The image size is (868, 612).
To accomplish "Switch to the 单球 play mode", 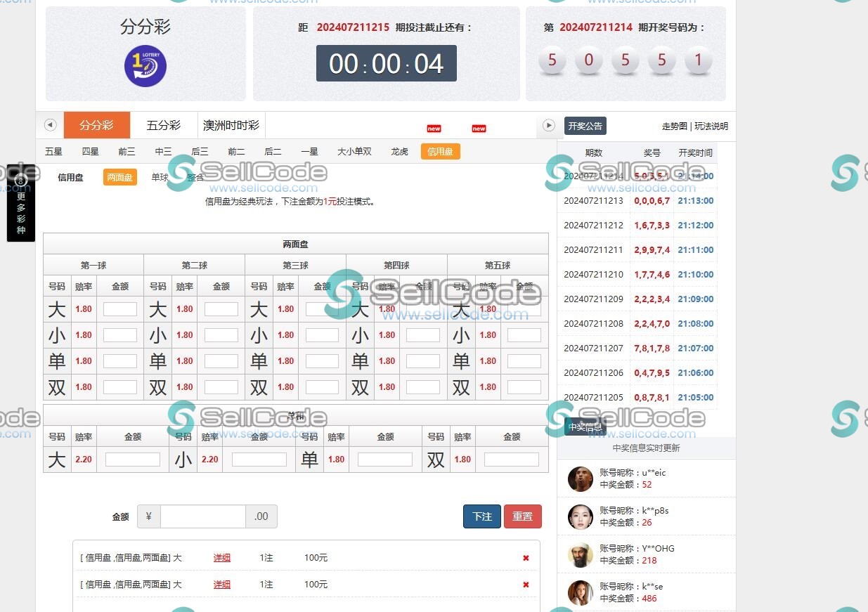I will coord(160,177).
